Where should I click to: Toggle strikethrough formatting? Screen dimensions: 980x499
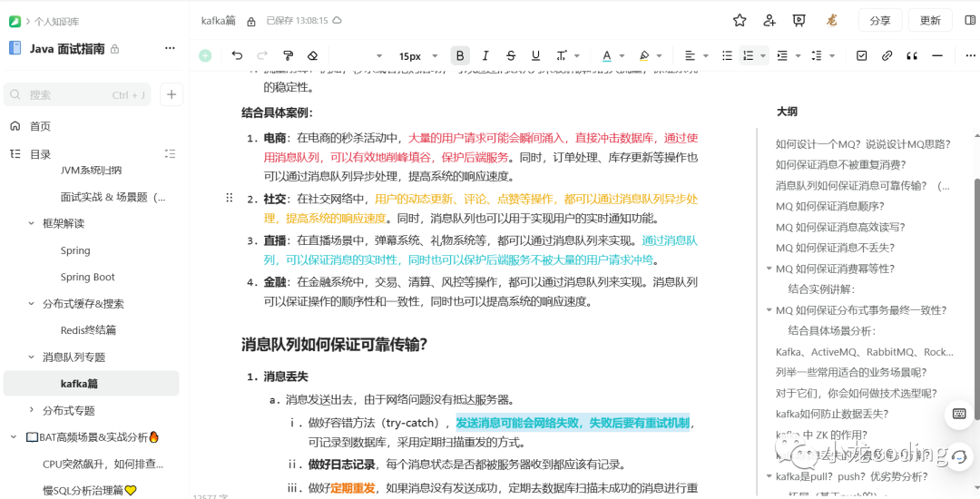(x=511, y=55)
